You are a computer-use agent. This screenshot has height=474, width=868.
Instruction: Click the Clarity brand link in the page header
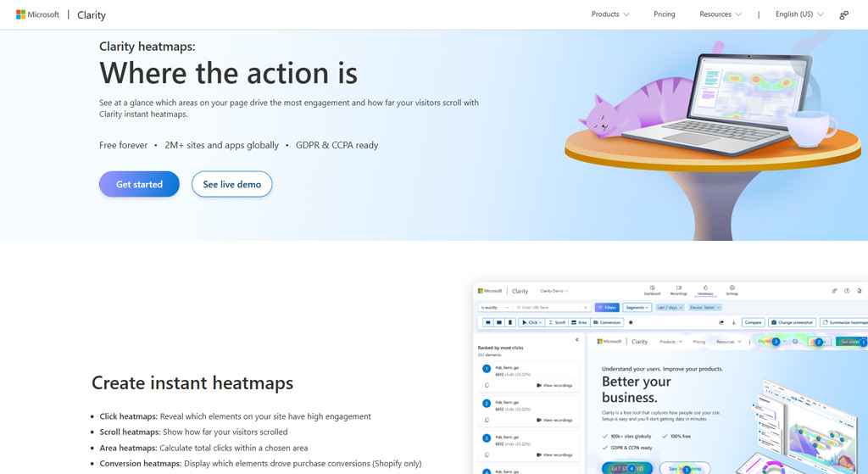[x=92, y=15]
